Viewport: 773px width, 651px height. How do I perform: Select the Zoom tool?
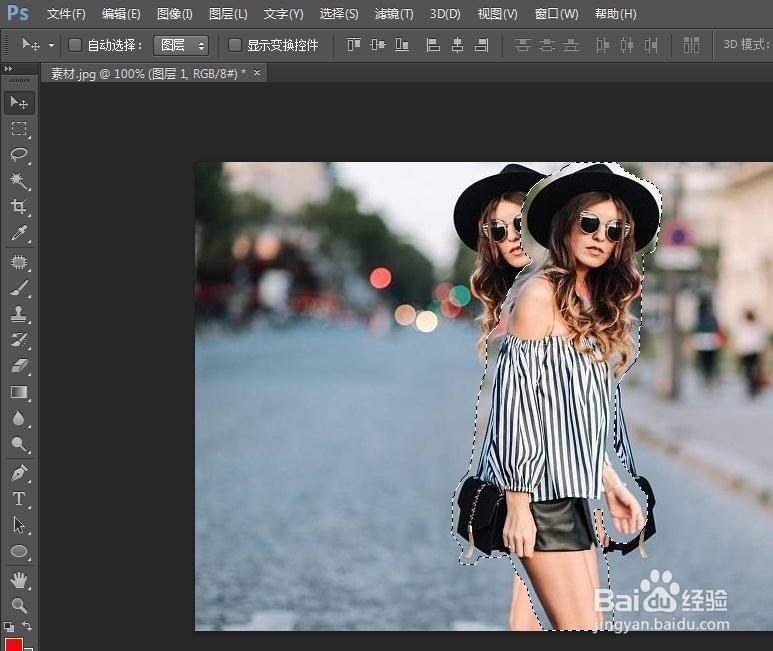point(19,605)
